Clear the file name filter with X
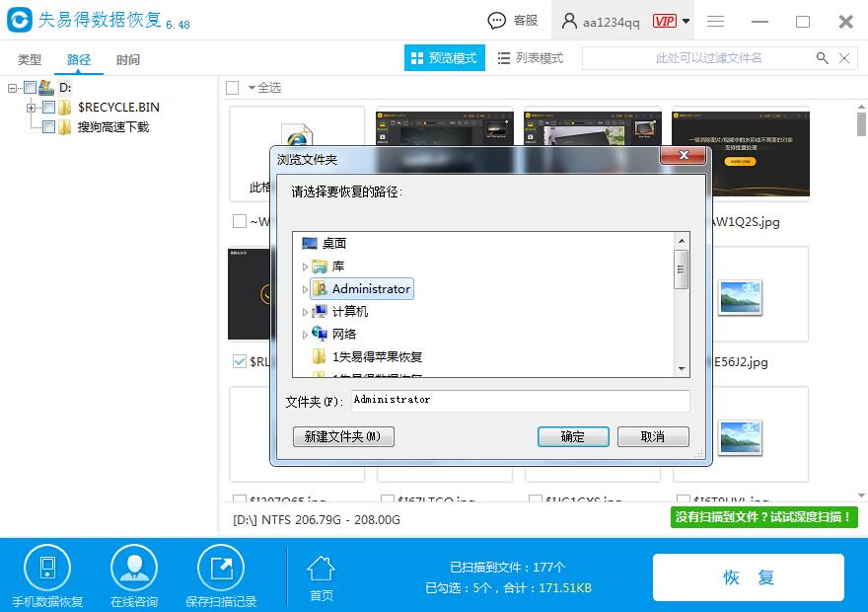 pos(844,58)
